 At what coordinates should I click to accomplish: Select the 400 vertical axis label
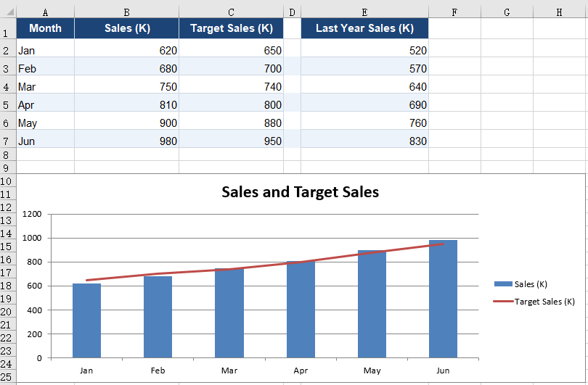pos(34,310)
